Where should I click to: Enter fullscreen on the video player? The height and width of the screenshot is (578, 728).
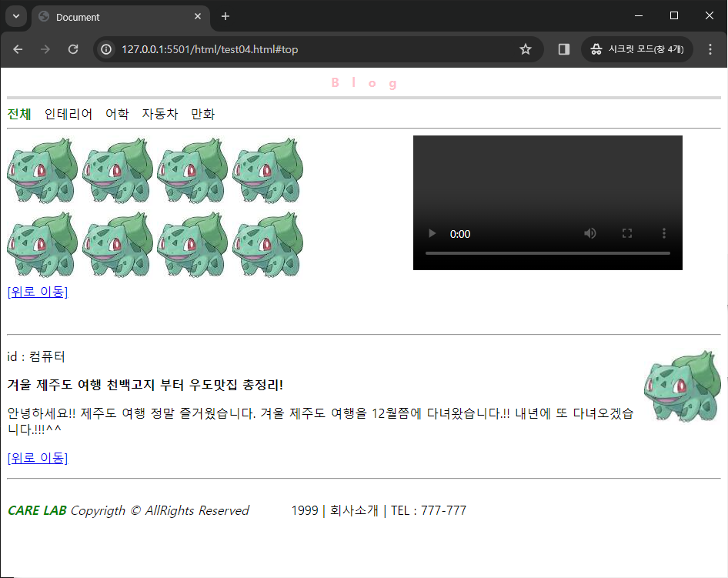pos(626,233)
